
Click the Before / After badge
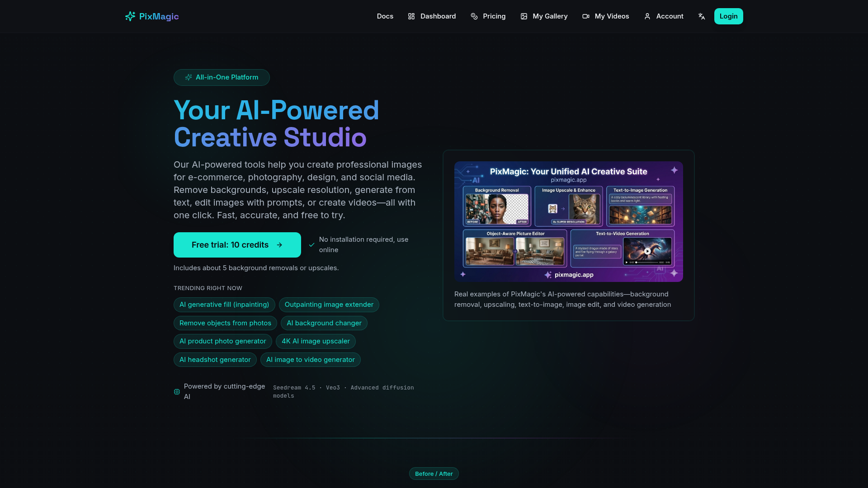434,474
